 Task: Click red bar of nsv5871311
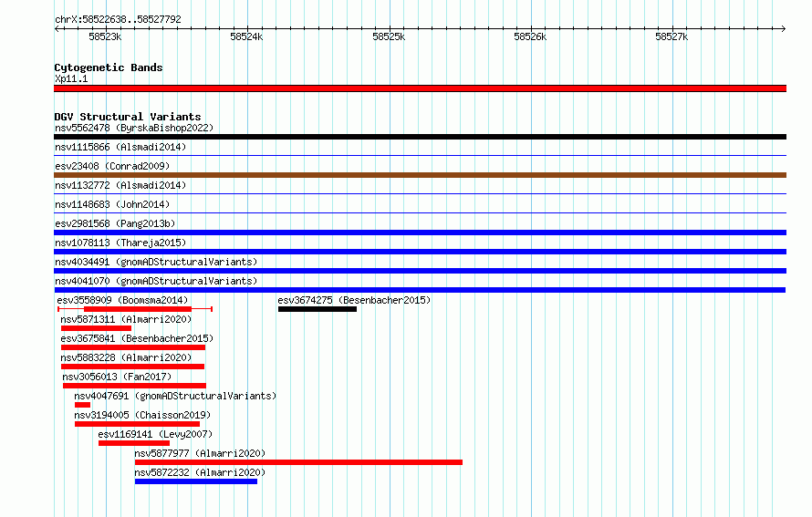[x=97, y=328]
